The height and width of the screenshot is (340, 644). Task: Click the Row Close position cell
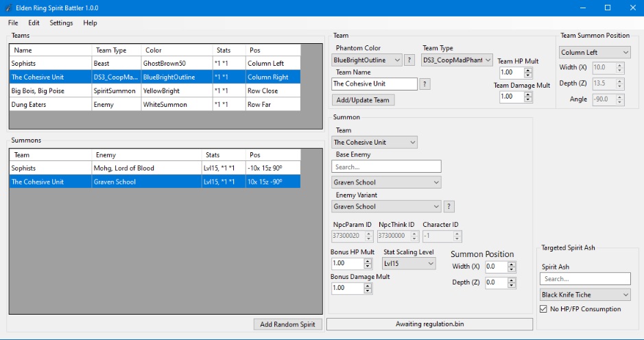[x=273, y=90]
